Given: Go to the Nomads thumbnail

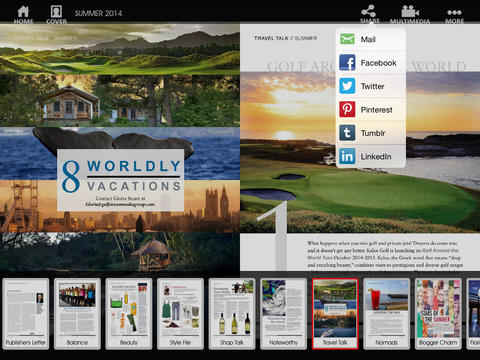Looking at the screenshot, I should (x=386, y=314).
